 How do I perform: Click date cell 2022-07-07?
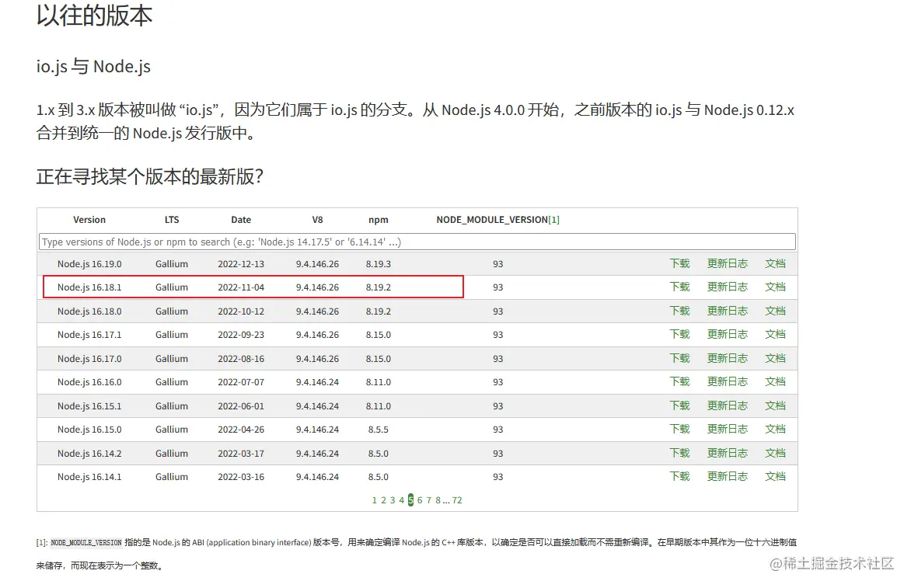[x=241, y=382]
